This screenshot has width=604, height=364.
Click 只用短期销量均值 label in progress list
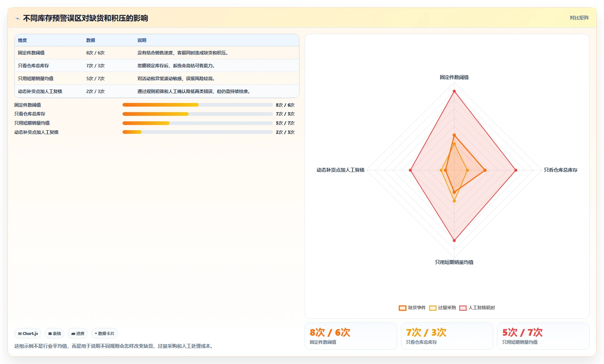pyautogui.click(x=32, y=123)
